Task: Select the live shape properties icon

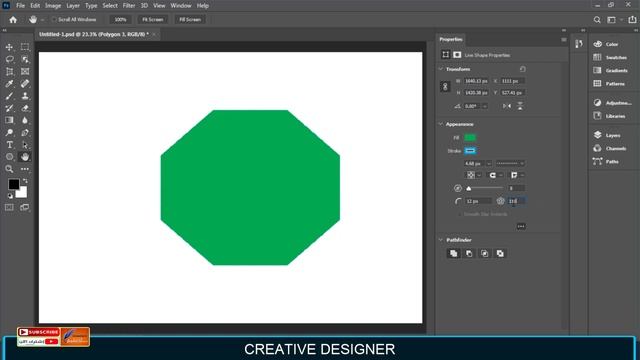Action: [x=446, y=55]
